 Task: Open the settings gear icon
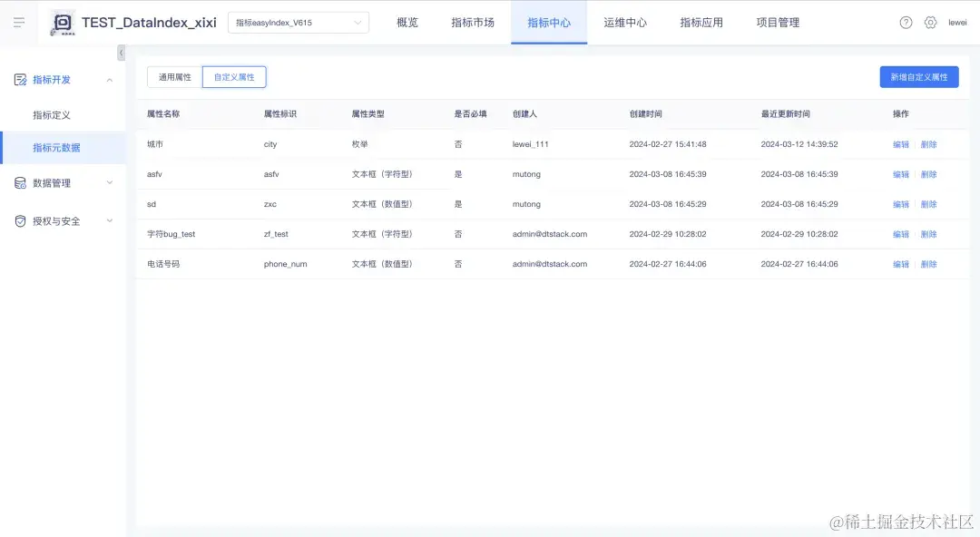point(930,22)
